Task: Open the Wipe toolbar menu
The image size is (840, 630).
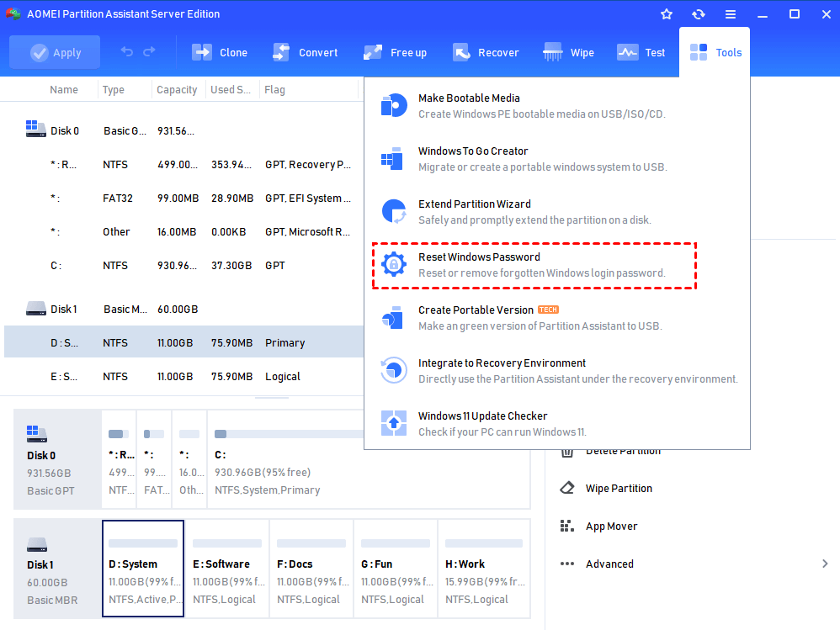Action: click(568, 52)
